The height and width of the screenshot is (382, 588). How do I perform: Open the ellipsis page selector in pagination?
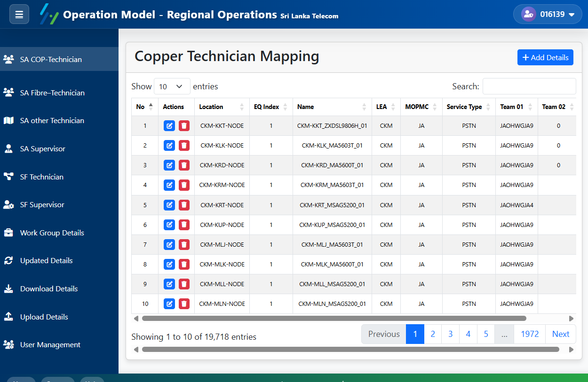(x=504, y=334)
